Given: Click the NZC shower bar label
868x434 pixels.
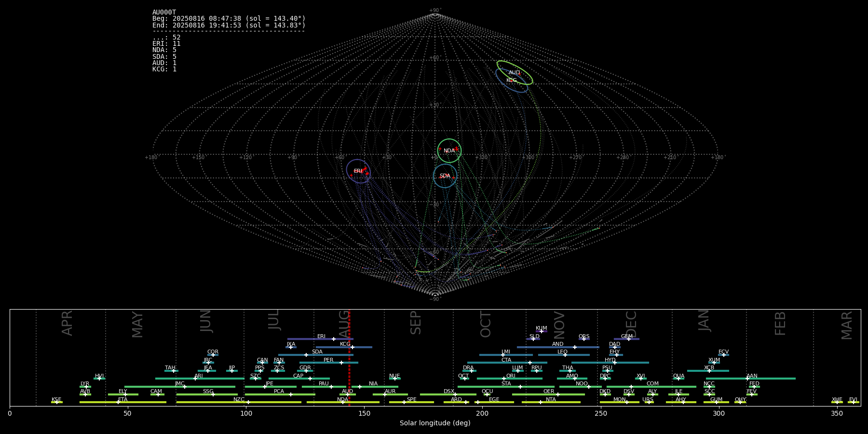Looking at the screenshot, I should click(239, 400).
